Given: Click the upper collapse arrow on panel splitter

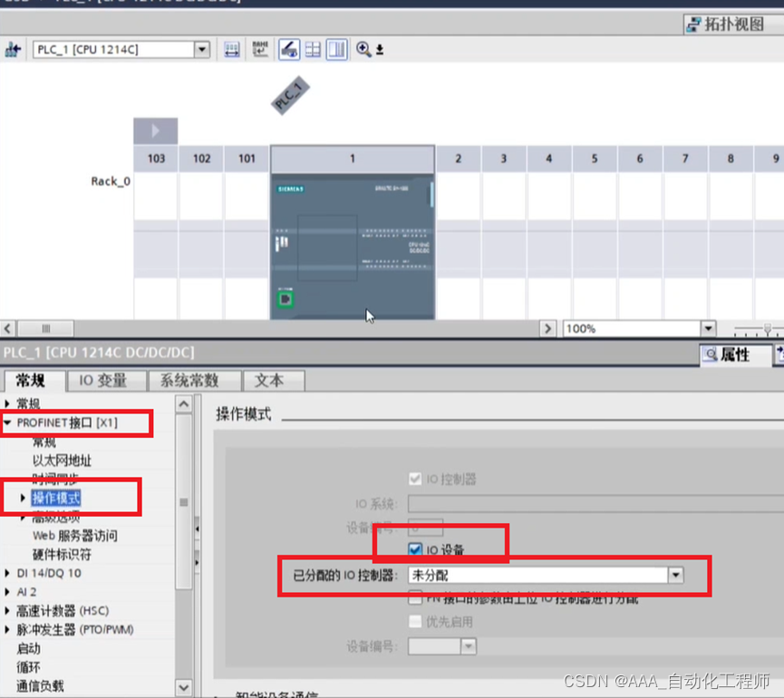Looking at the screenshot, I should point(198,528).
